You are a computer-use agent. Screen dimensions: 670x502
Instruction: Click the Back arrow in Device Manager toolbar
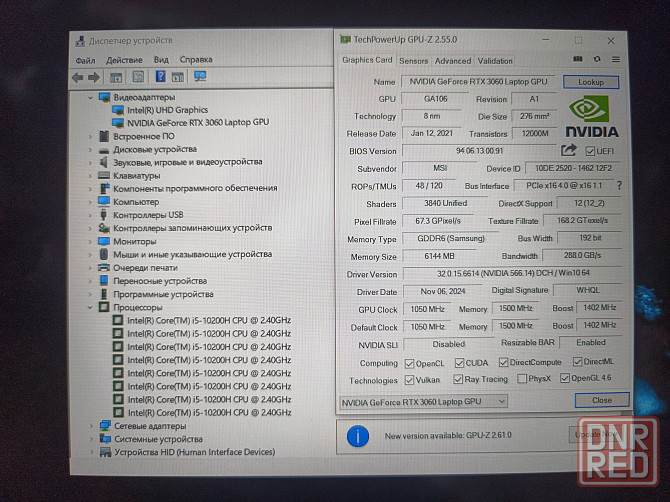pyautogui.click(x=78, y=77)
